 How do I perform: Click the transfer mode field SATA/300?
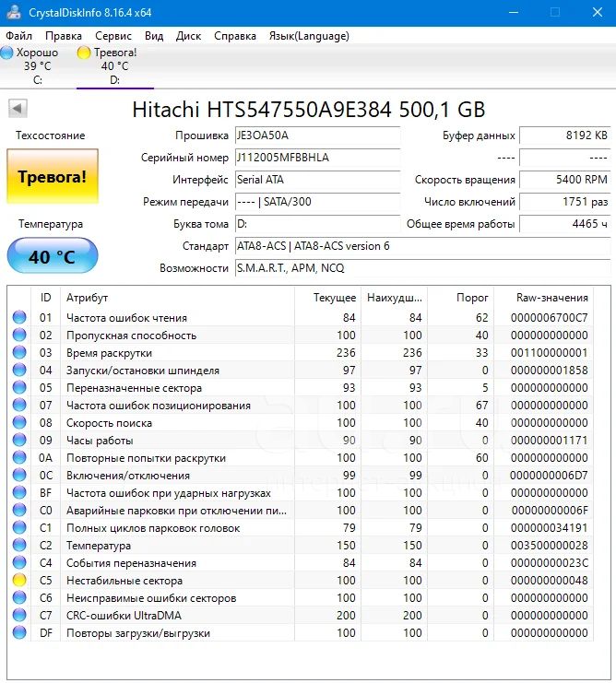coord(317,202)
